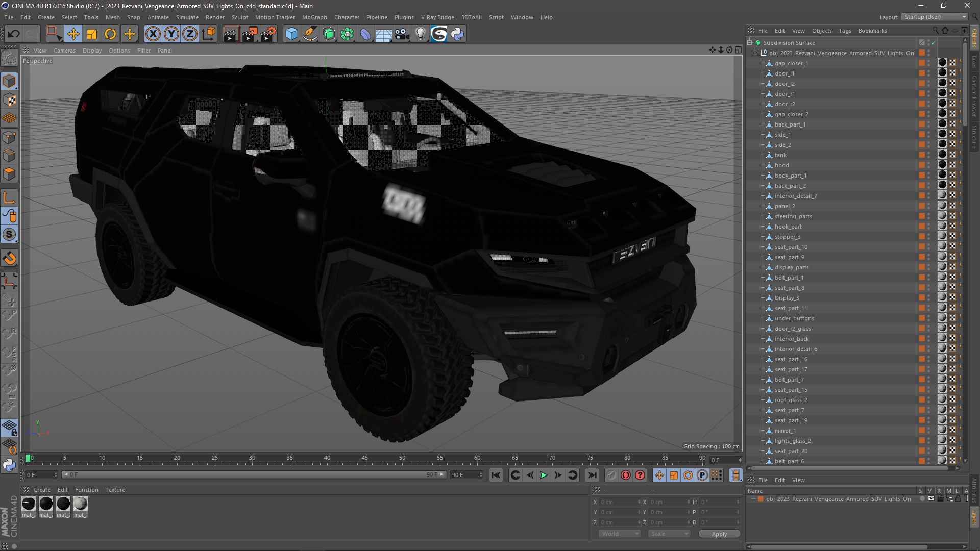Record active objects keyframe
Screen dimensions: 980x551
pyautogui.click(x=611, y=475)
